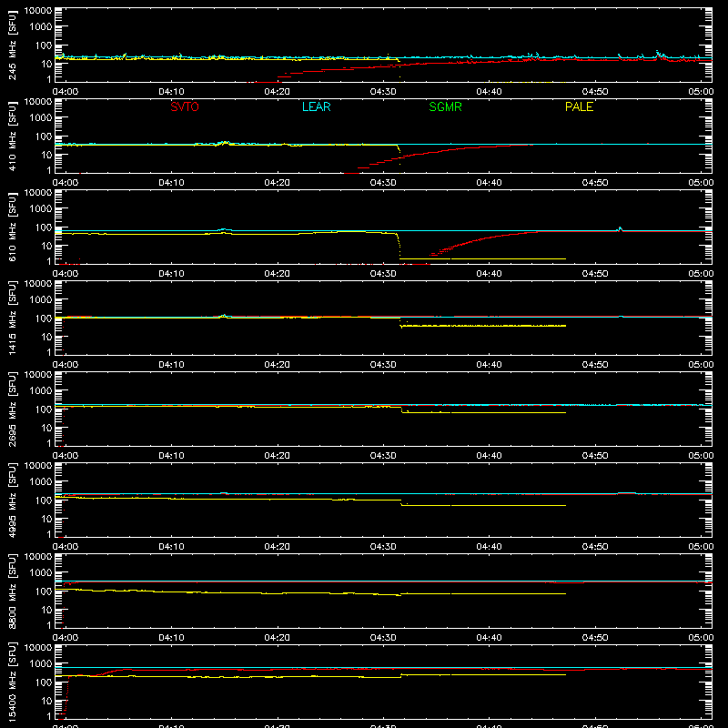
Task: Click the 10000 y-axis value on the 4995 MHz plot
Action: click(x=38, y=466)
